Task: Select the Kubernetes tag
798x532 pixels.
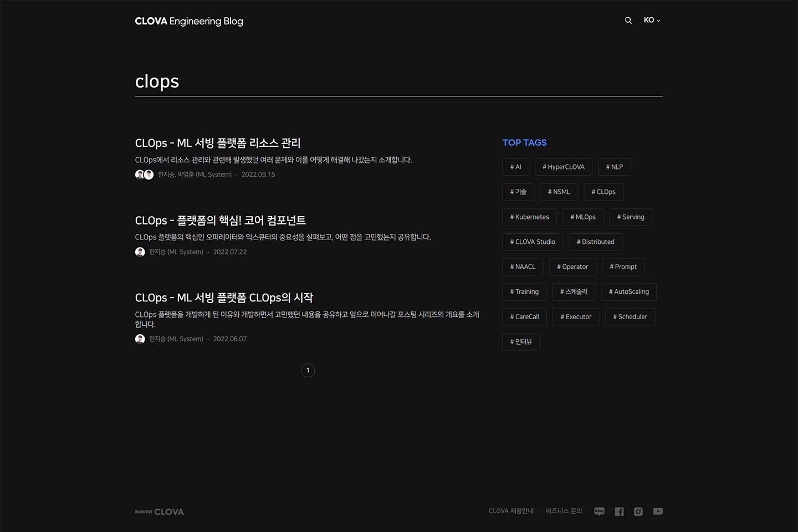Action: (x=529, y=217)
